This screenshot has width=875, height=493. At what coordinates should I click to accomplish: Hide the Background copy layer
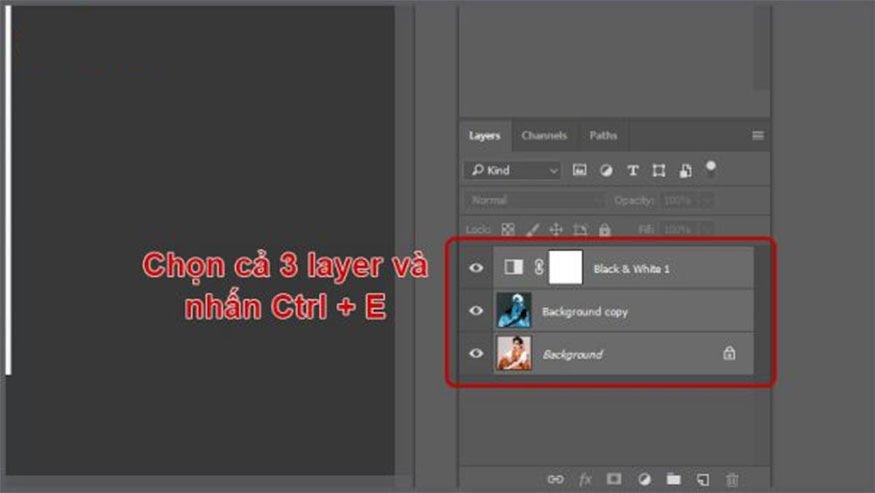point(476,310)
